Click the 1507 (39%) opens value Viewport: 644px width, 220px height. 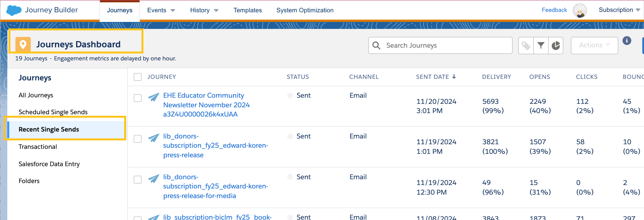coord(540,147)
